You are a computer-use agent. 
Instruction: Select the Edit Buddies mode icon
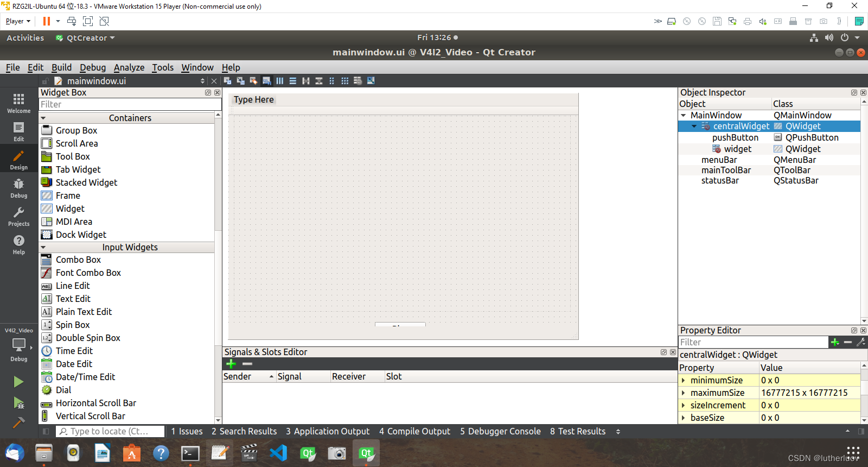(x=254, y=81)
